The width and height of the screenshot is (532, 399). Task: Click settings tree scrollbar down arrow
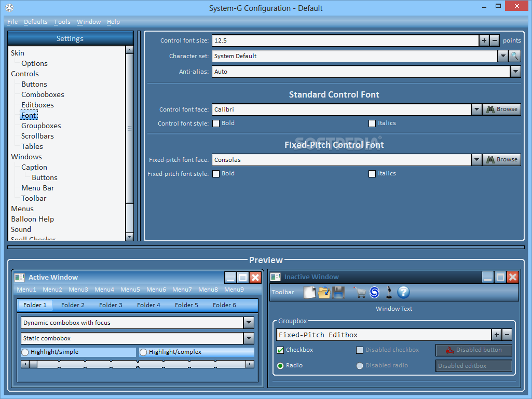(130, 237)
